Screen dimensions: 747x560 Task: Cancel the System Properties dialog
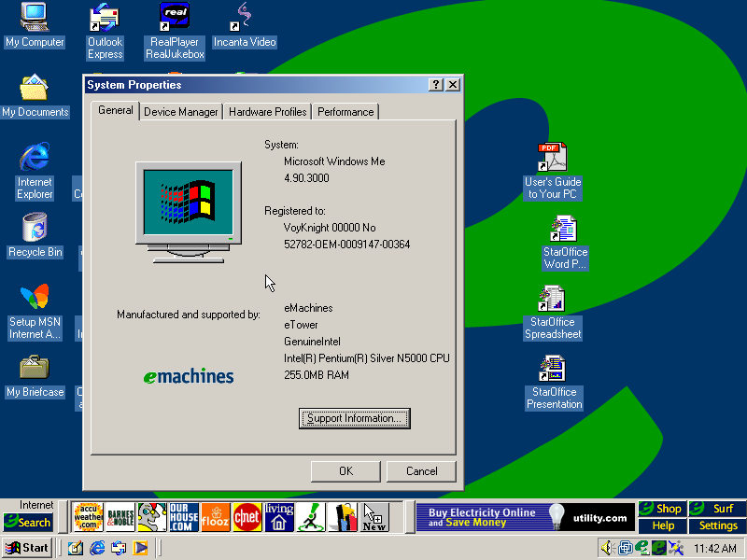(x=421, y=471)
